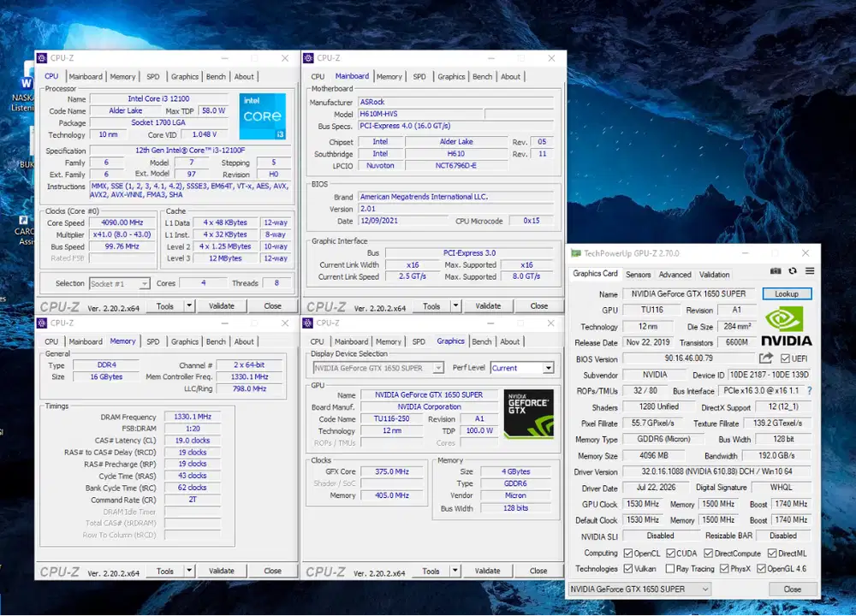Open Tools dropdown arrow in Mainboard window
The image size is (856, 616).
(x=455, y=305)
